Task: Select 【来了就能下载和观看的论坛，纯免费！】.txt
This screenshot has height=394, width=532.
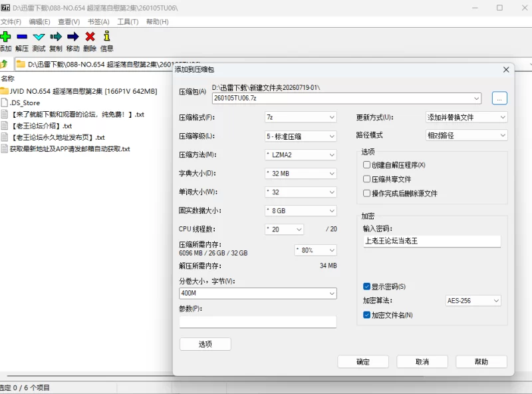Action: click(72, 114)
